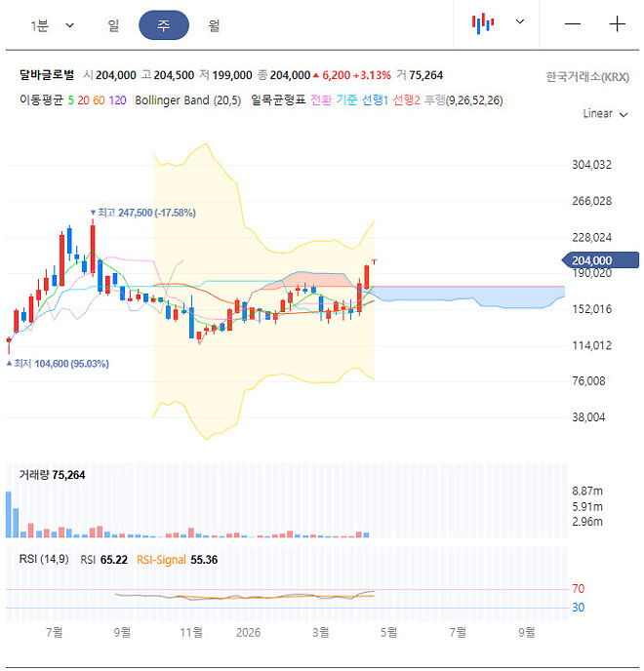Toggle the 60-period moving average
The width and height of the screenshot is (644, 671).
(x=99, y=100)
